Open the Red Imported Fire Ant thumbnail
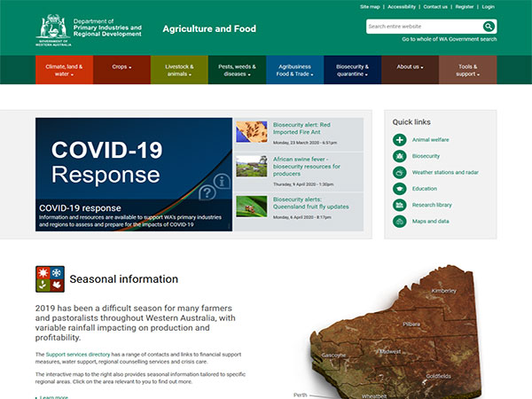 coord(252,131)
